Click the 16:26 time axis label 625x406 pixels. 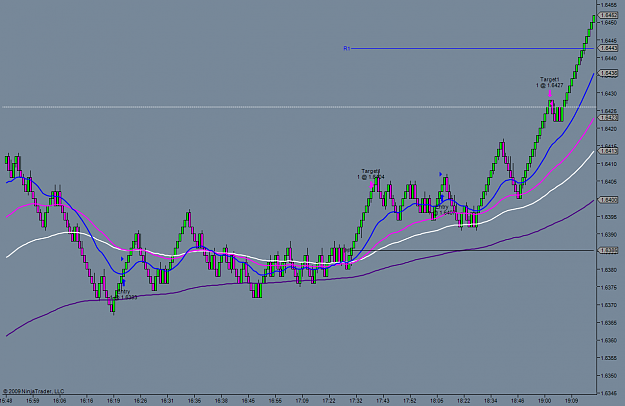140,400
